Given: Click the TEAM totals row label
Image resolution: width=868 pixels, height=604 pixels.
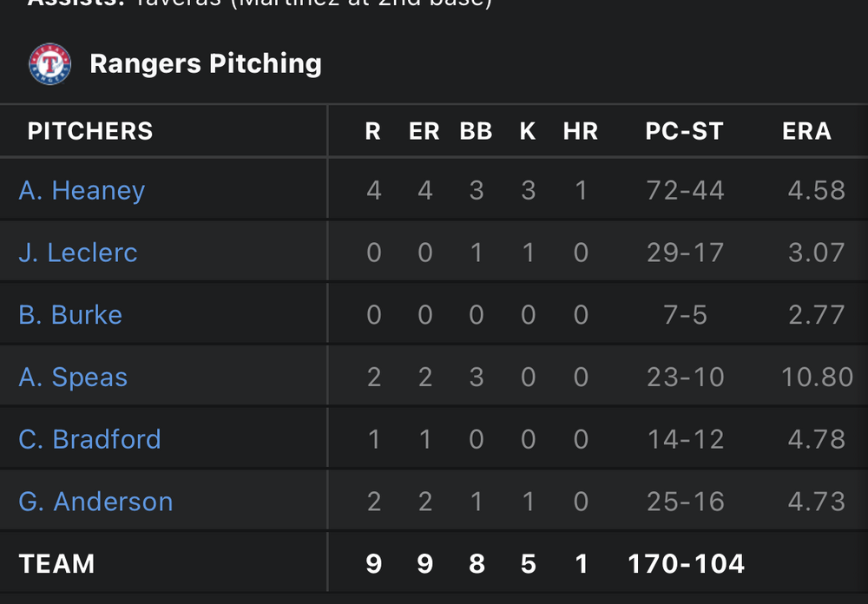Looking at the screenshot, I should click(56, 564).
